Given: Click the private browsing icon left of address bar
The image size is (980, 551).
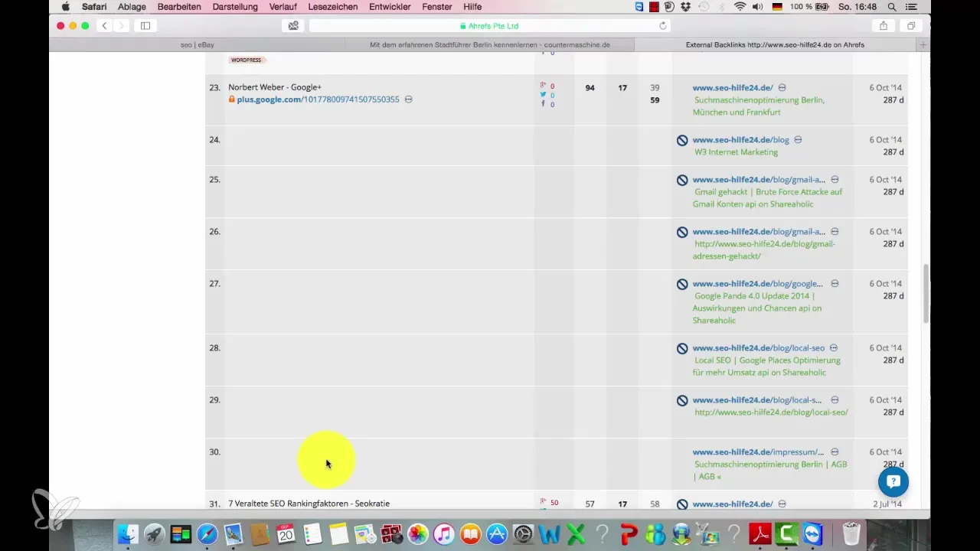Looking at the screenshot, I should (x=293, y=25).
